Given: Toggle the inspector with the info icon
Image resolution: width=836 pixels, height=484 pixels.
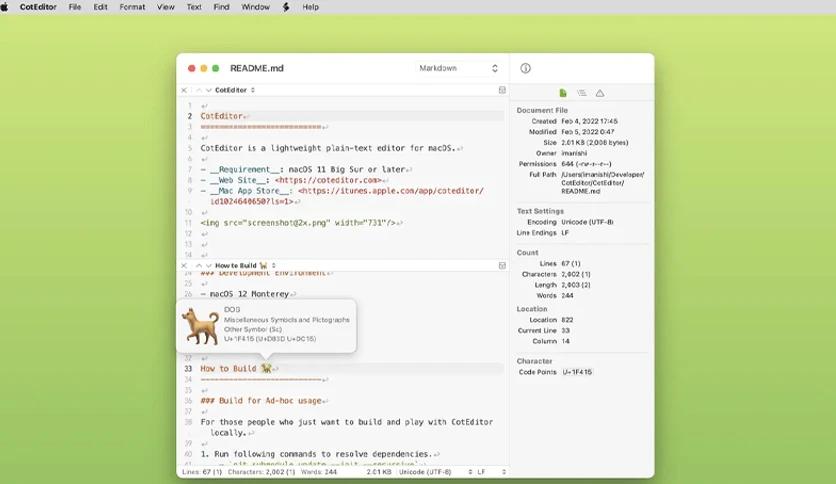Looking at the screenshot, I should 525,68.
